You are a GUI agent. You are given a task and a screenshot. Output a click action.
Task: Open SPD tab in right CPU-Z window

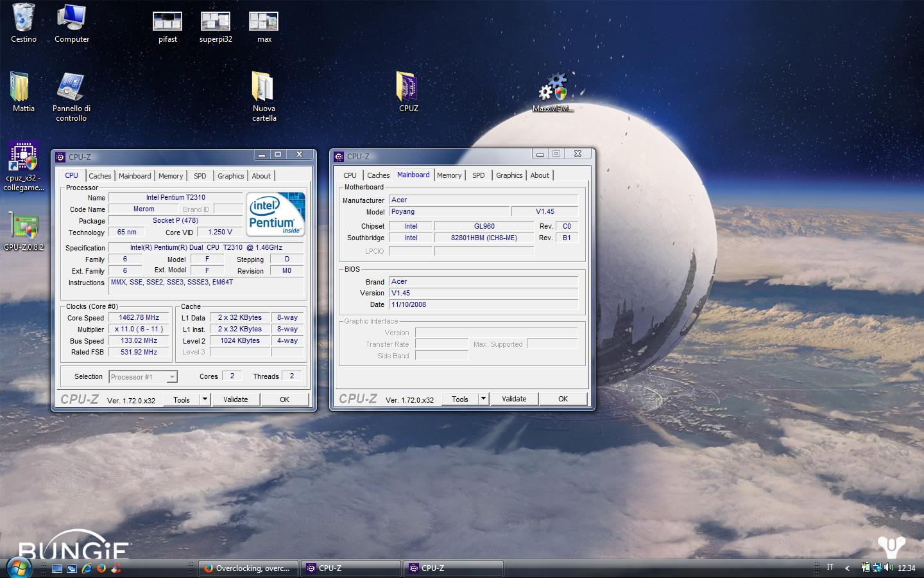(479, 175)
